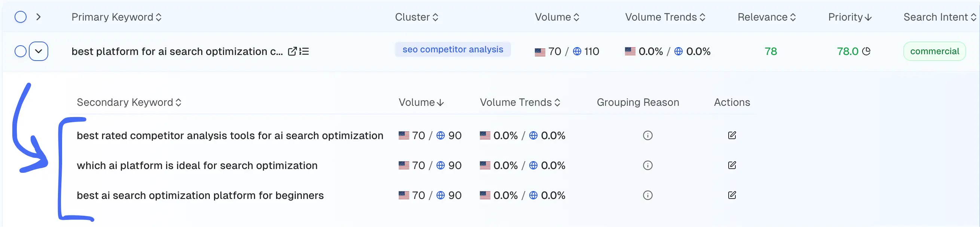Image resolution: width=980 pixels, height=227 pixels.
Task: Edit the 'which ai platform is ideal' keyword
Action: (x=732, y=165)
